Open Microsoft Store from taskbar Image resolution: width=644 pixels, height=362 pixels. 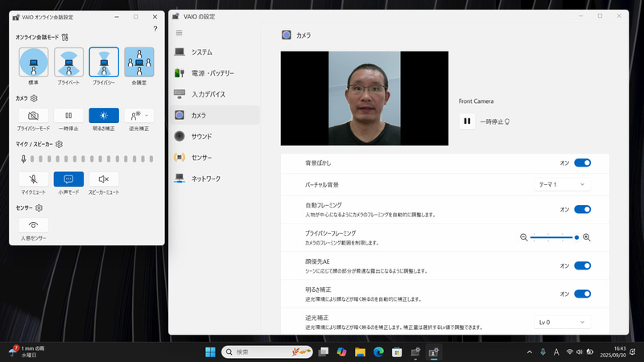pyautogui.click(x=397, y=352)
